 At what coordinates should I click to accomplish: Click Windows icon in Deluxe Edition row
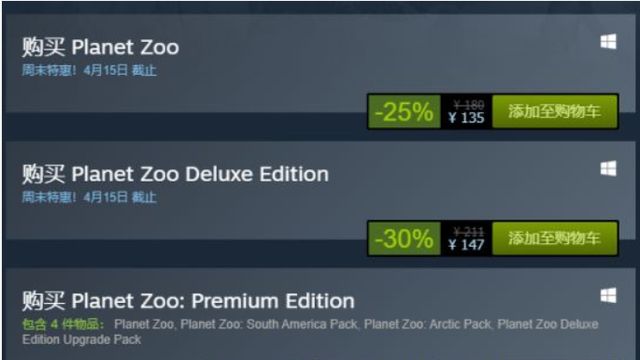tap(608, 169)
